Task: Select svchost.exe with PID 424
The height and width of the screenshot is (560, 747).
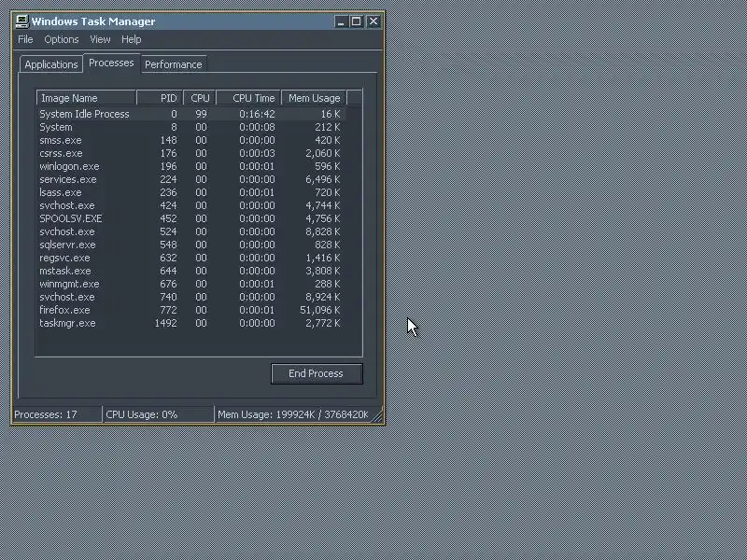Action: click(191, 205)
